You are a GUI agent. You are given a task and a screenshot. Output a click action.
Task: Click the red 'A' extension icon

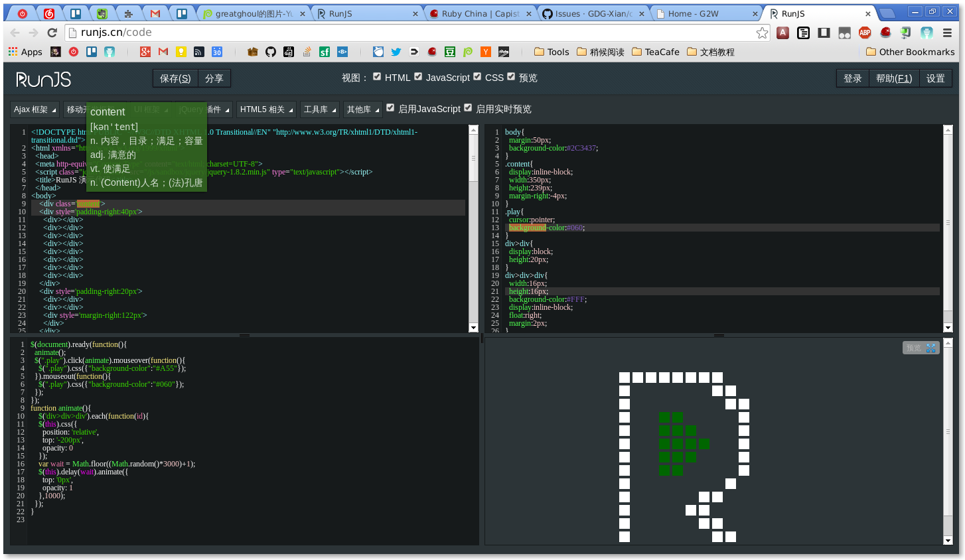(783, 33)
